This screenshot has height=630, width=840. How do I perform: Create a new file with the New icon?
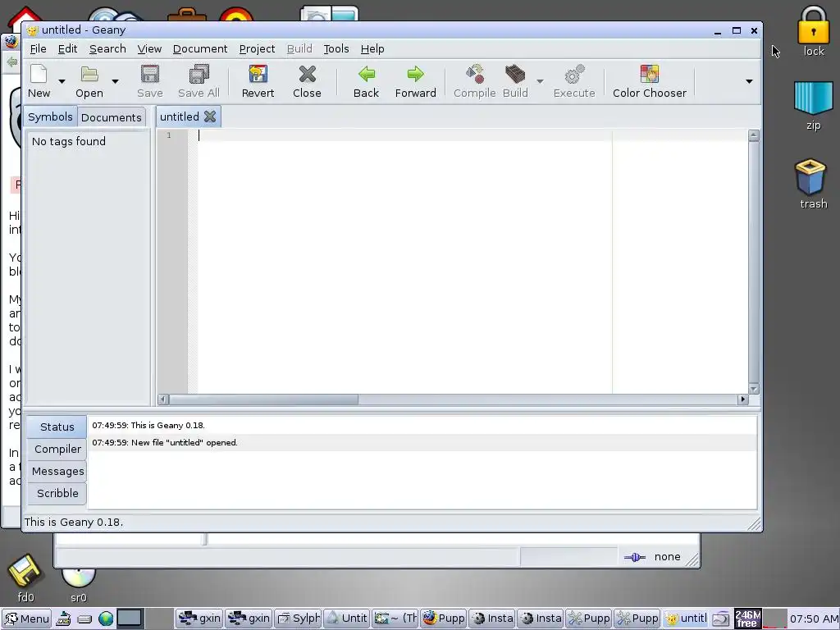click(39, 81)
